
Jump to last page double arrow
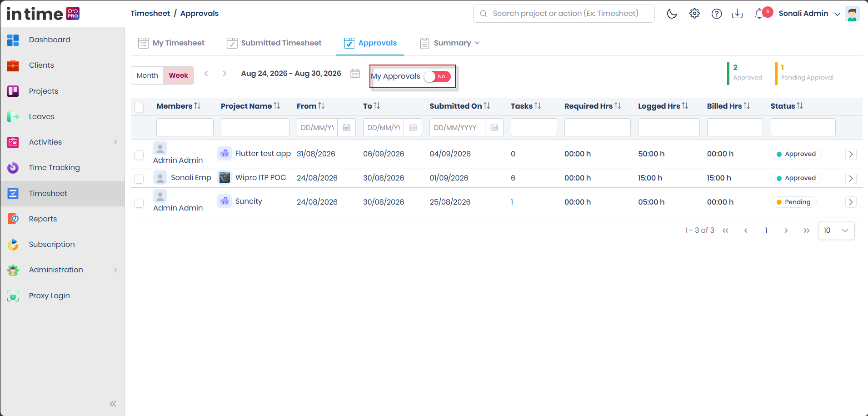coord(807,231)
